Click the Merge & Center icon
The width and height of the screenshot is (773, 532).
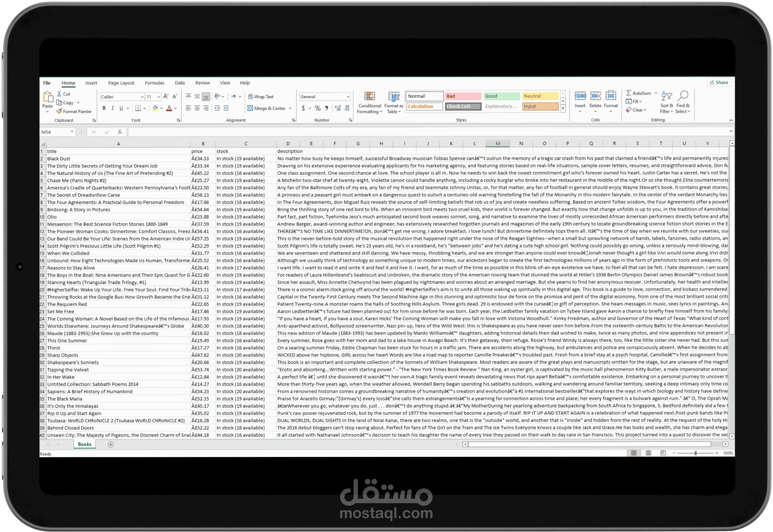point(250,108)
